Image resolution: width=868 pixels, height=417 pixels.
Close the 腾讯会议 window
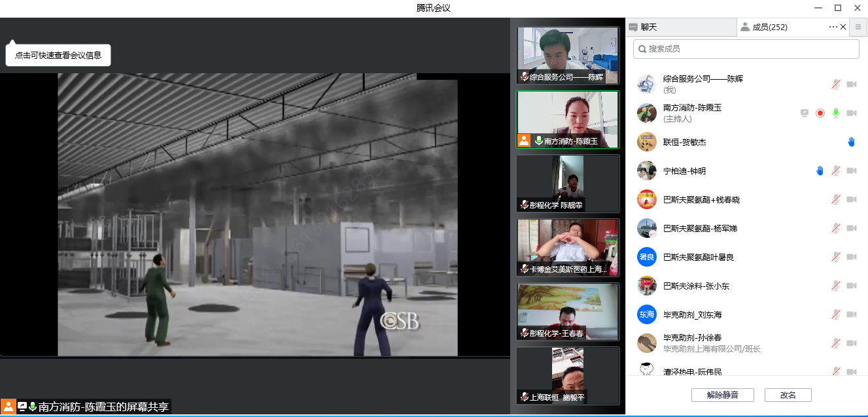(x=858, y=8)
